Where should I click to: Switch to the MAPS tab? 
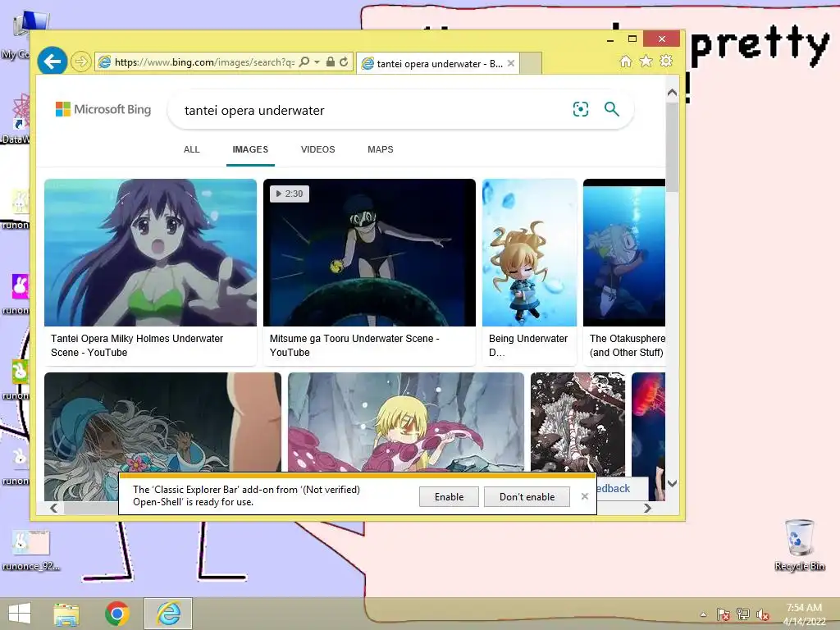coord(381,149)
